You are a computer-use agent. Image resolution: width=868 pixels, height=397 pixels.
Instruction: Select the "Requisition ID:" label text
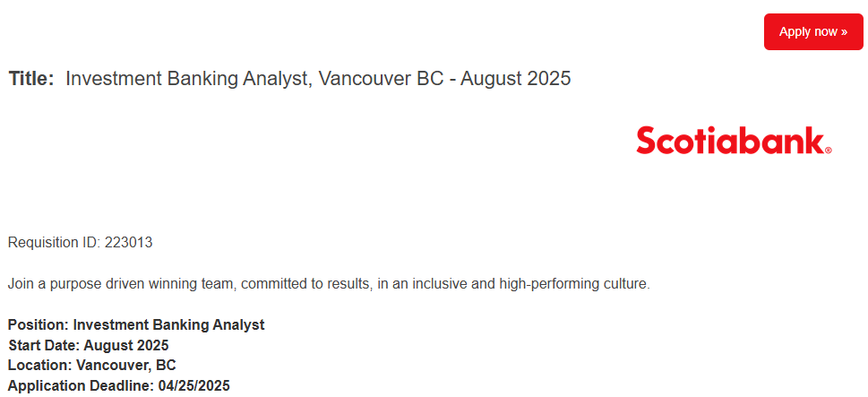(x=55, y=243)
